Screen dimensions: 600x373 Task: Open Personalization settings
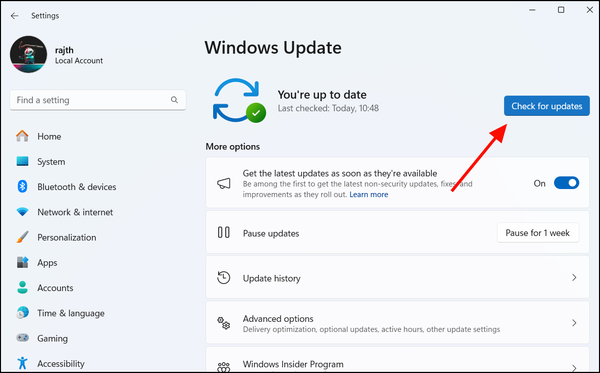click(67, 238)
